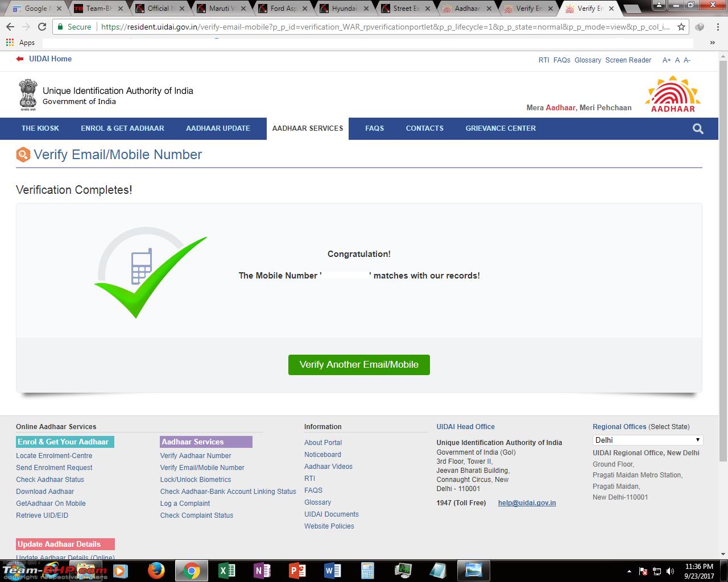Open Aadhaar Videos link
Viewport: 728px width, 582px height.
[328, 467]
